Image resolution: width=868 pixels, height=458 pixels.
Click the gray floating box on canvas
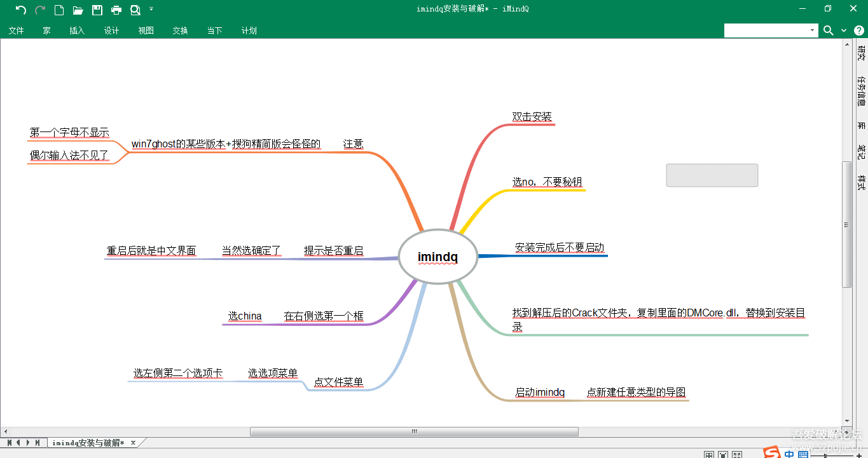[x=712, y=175]
